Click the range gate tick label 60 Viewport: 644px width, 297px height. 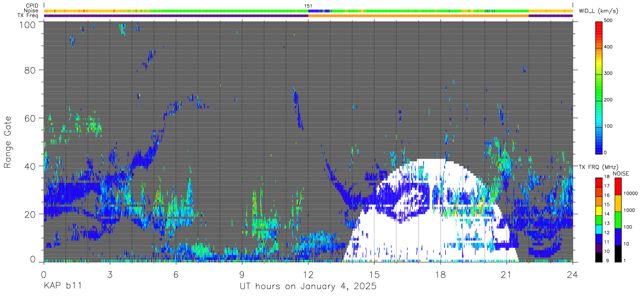click(30, 118)
